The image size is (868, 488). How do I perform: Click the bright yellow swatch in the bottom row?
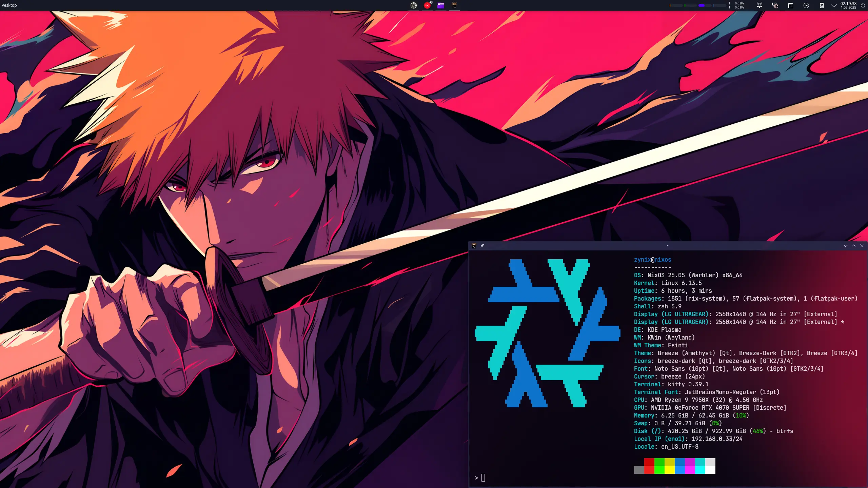coord(670,470)
